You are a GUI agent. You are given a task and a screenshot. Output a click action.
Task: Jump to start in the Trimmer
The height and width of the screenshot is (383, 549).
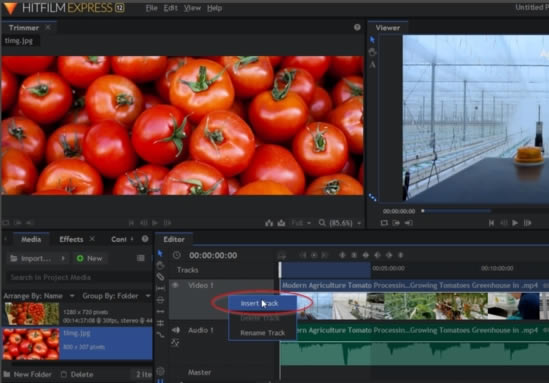(131, 223)
